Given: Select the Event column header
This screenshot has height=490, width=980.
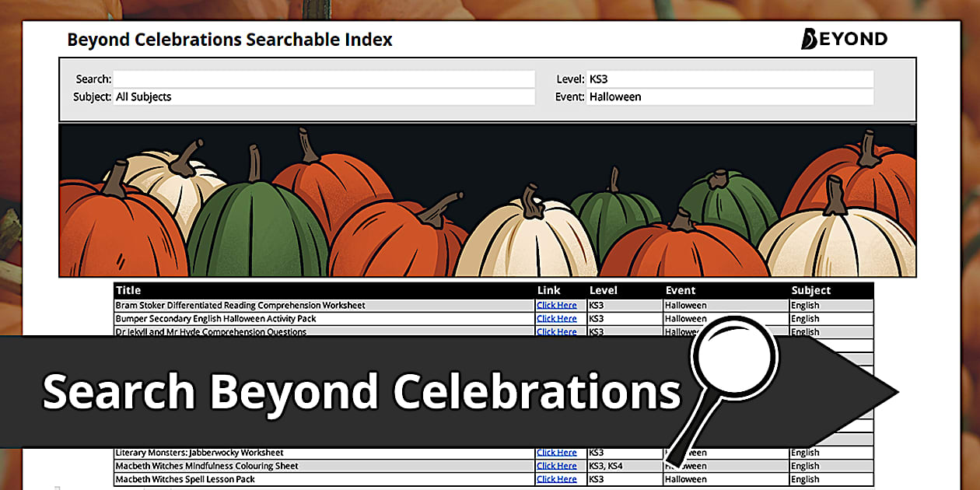Looking at the screenshot, I should [681, 290].
